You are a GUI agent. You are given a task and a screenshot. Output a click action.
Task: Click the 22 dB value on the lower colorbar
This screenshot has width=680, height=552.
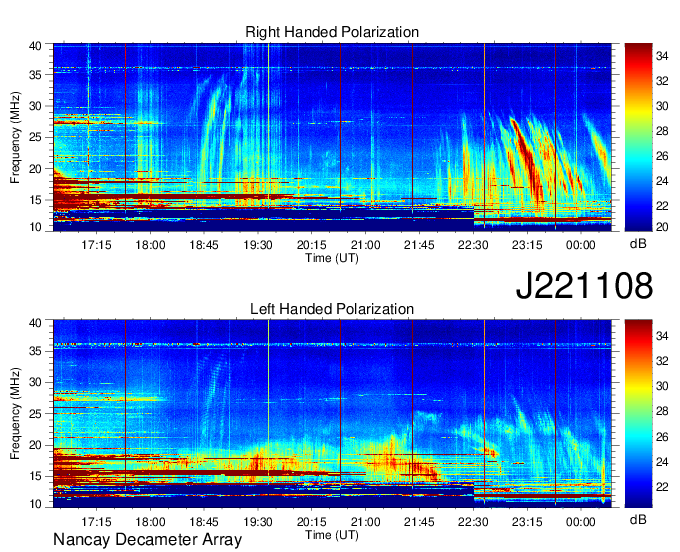(662, 487)
